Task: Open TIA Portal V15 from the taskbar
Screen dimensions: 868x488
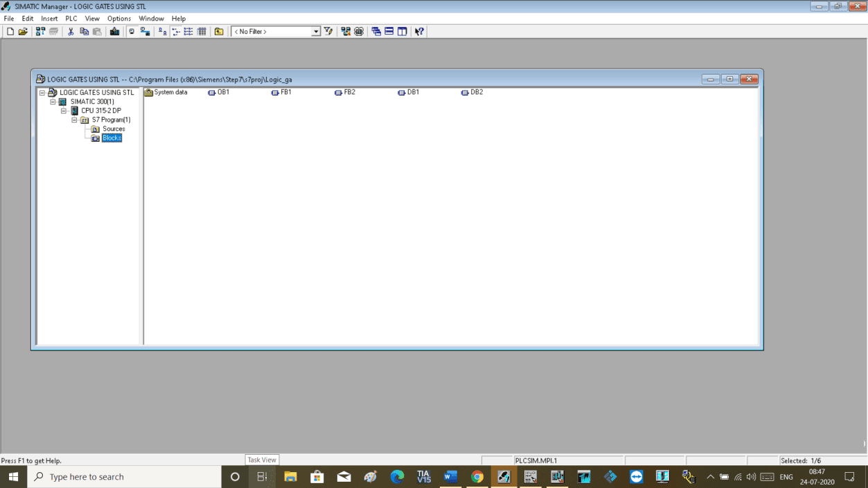Action: coord(425,476)
